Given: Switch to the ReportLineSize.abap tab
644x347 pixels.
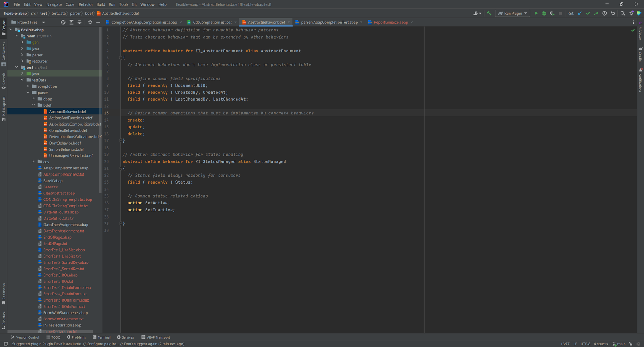Looking at the screenshot, I should point(391,22).
